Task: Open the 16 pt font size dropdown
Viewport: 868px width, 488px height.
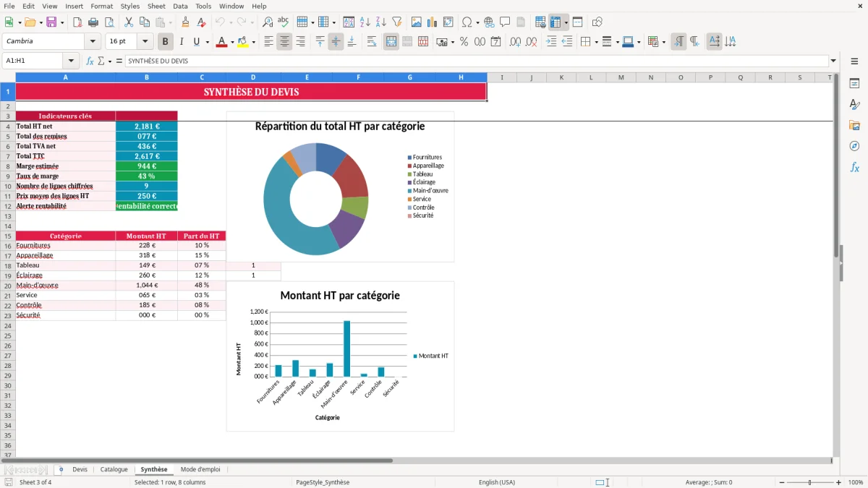Action: coord(145,42)
